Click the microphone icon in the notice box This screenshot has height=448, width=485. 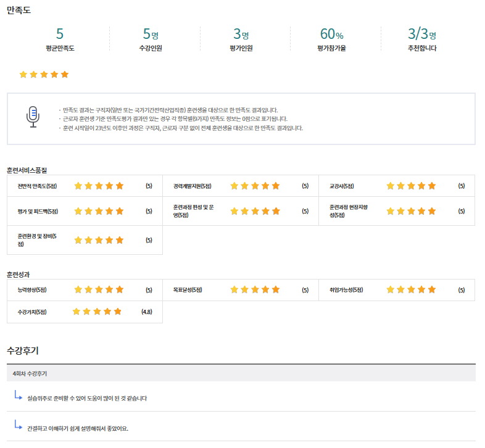click(33, 117)
